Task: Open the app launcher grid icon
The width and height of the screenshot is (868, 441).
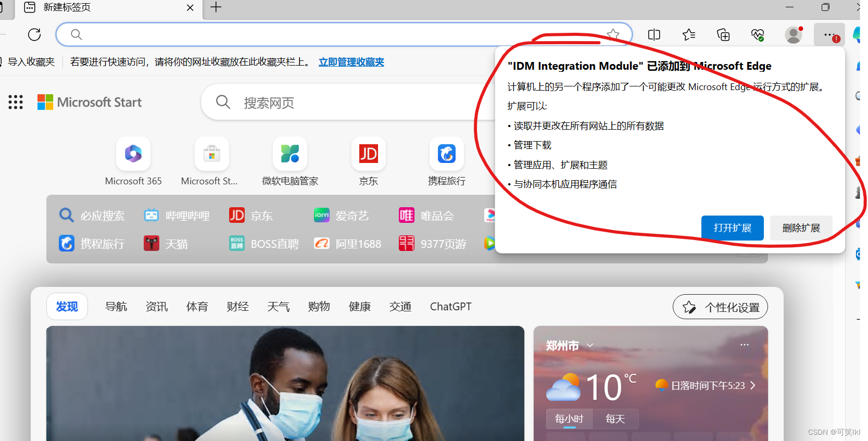Action: pyautogui.click(x=16, y=102)
